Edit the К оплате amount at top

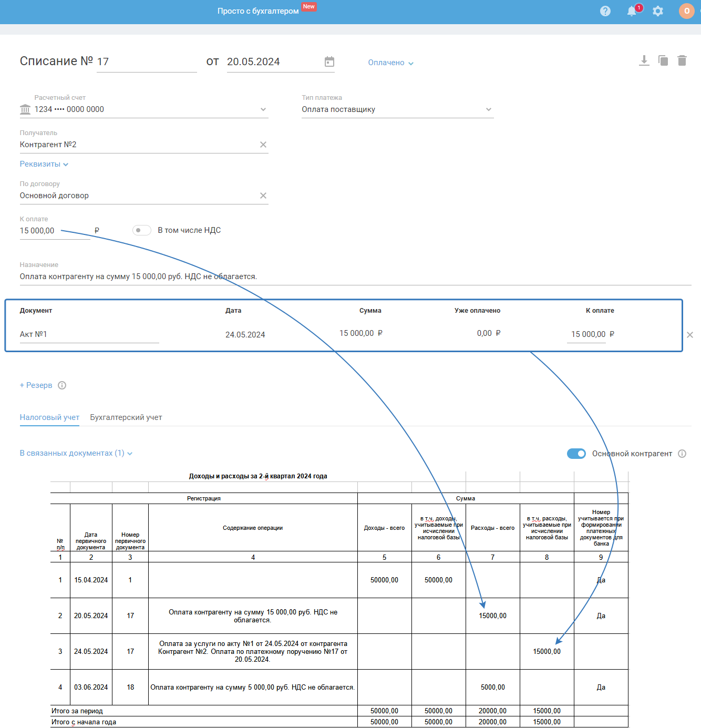[x=55, y=231]
